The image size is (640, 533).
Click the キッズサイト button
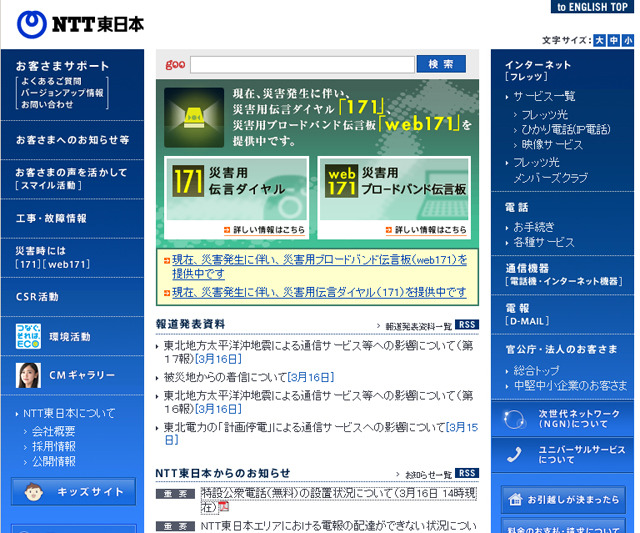point(73,491)
